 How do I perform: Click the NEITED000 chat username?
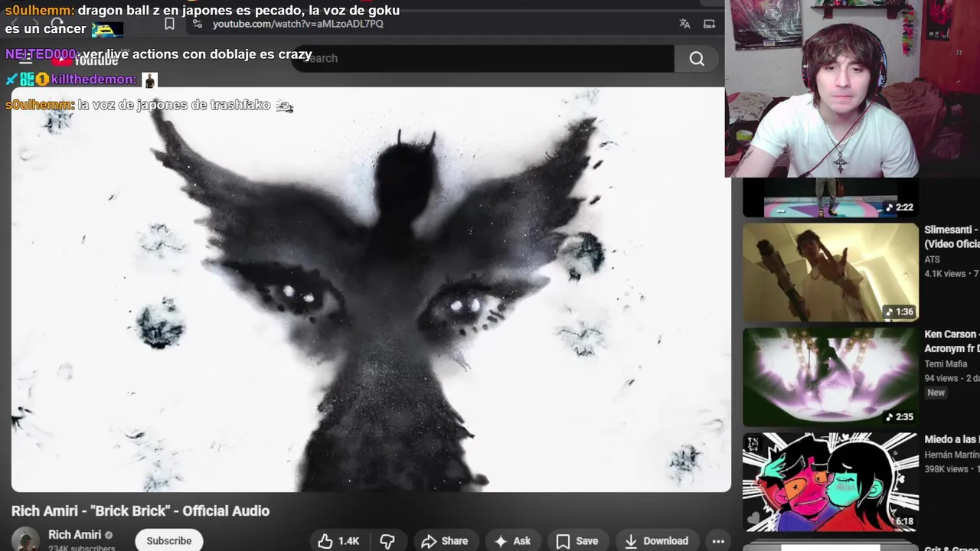[x=41, y=54]
